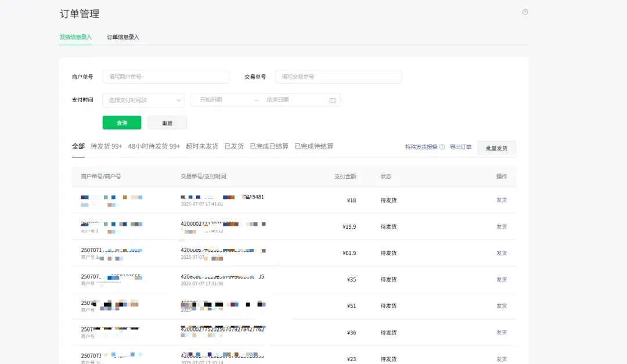The height and width of the screenshot is (364, 627).
Task: Open the 选择支付时间段 payment period dropdown
Action: (x=143, y=100)
